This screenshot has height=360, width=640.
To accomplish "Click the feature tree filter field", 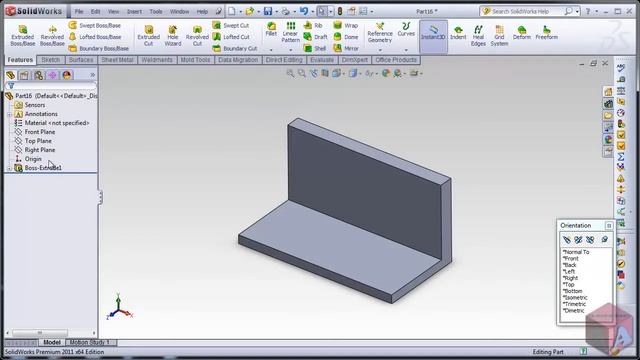I will tap(51, 86).
